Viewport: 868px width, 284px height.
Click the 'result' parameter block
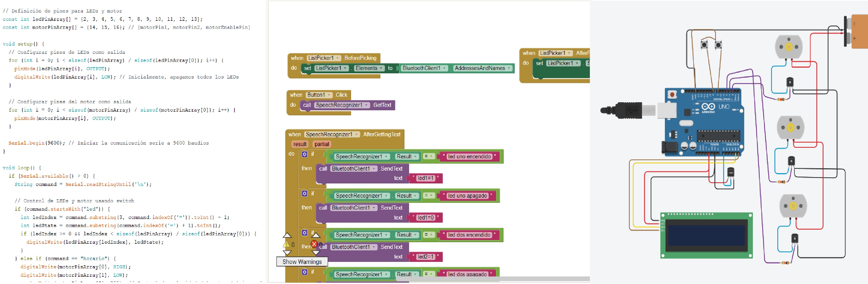[x=299, y=144]
